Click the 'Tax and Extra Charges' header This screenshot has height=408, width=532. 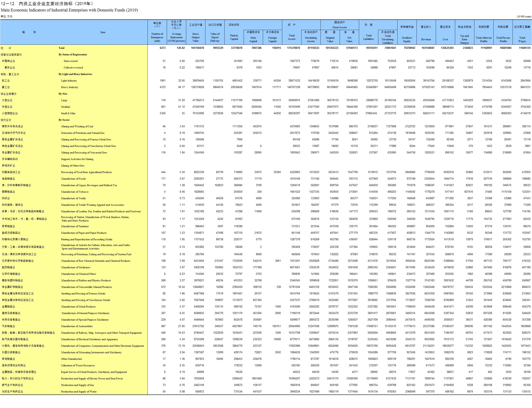pos(465,32)
